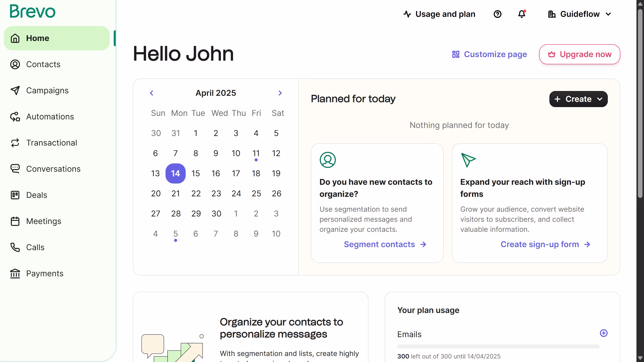Click the paper plane icon in sign-up card

click(468, 160)
